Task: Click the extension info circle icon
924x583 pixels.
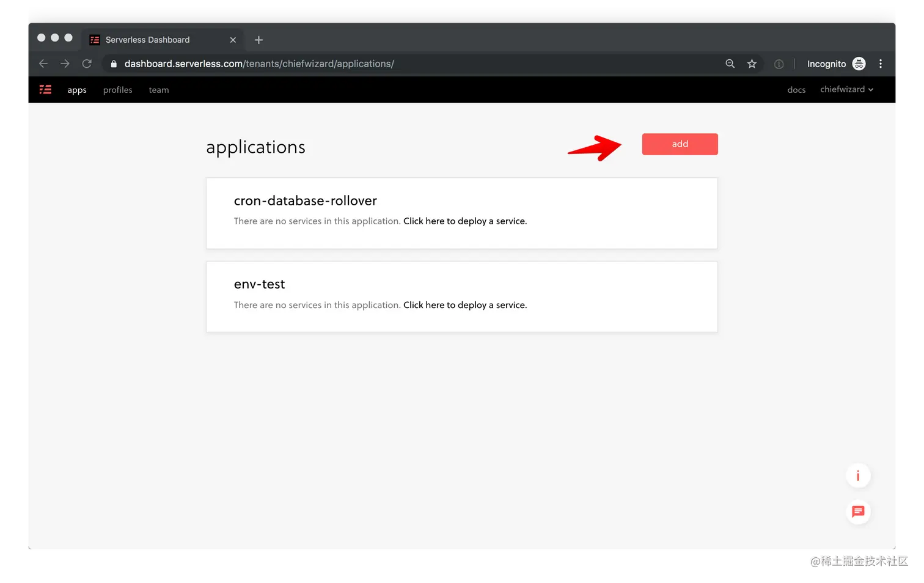Action: click(779, 64)
